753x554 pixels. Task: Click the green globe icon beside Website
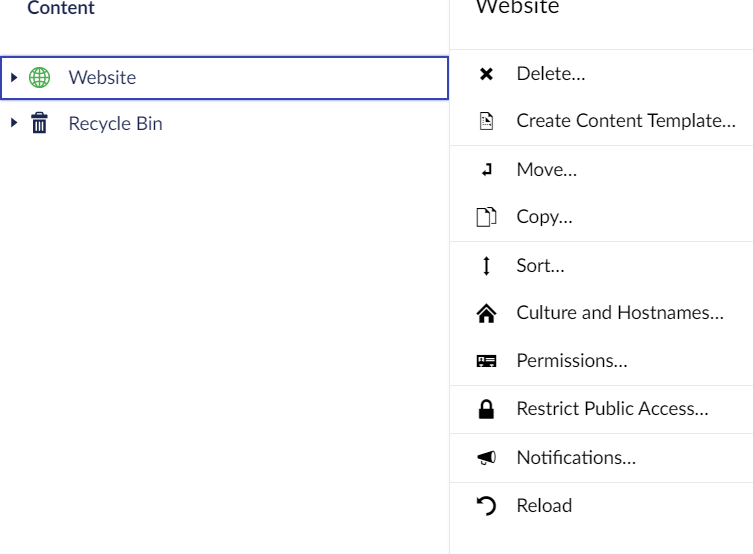point(39,77)
